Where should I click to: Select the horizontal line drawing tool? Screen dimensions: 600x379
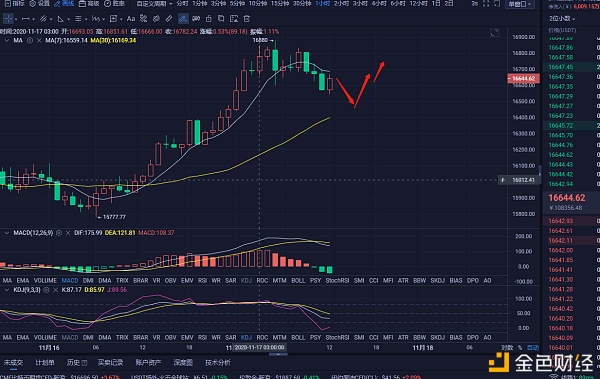pos(25,18)
